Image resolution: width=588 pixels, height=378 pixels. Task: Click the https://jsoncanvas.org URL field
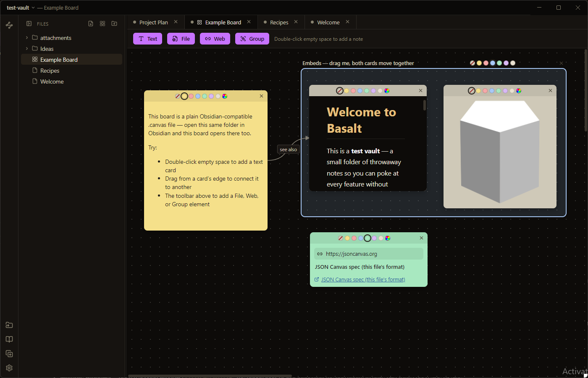click(x=369, y=254)
